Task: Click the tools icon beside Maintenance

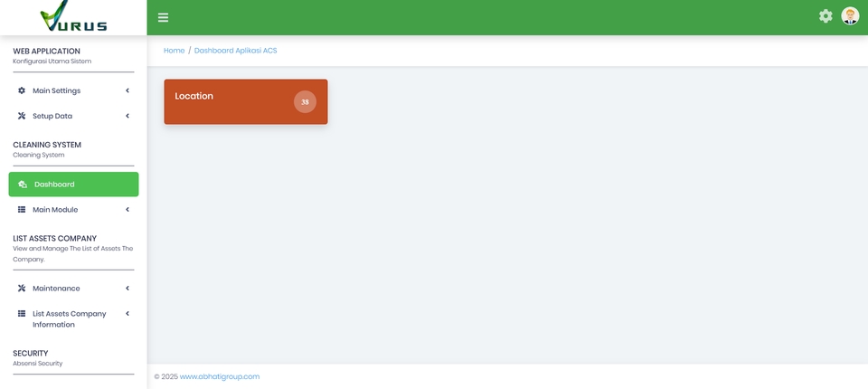Action: coord(22,289)
